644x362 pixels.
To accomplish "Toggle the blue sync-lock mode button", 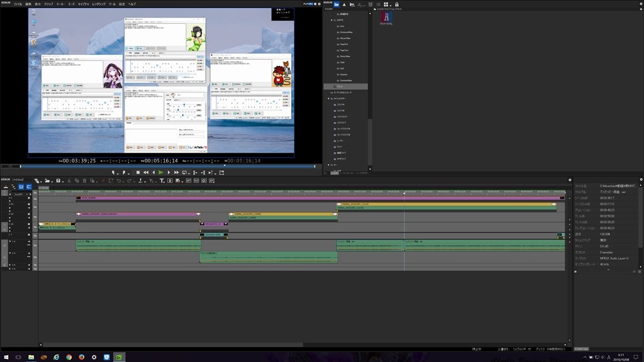I will coord(29,187).
